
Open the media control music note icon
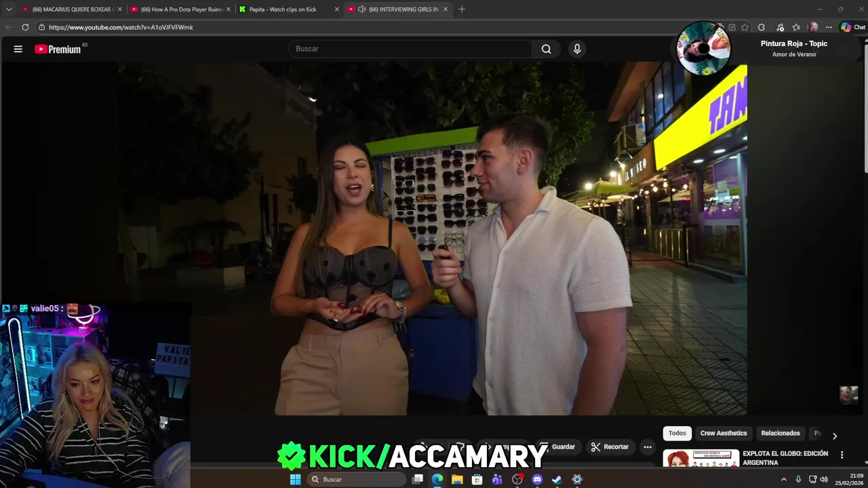(780, 27)
